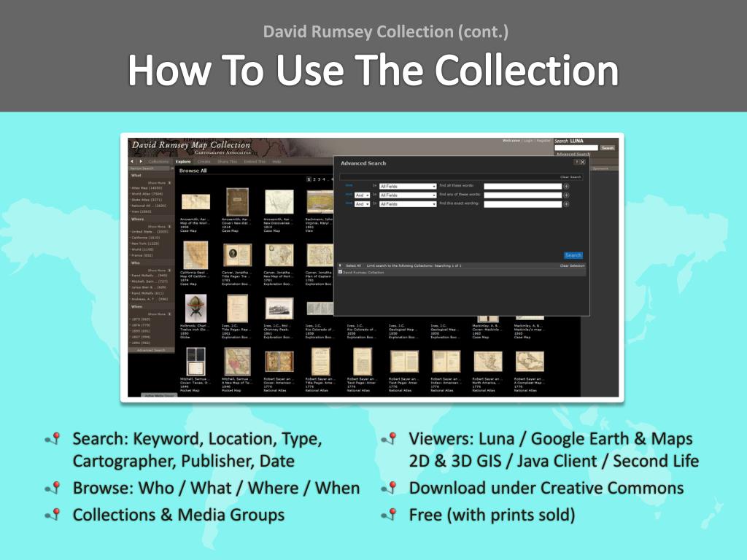747x560 pixels.
Task: Filter by California in the Where list
Action: click(x=145, y=238)
